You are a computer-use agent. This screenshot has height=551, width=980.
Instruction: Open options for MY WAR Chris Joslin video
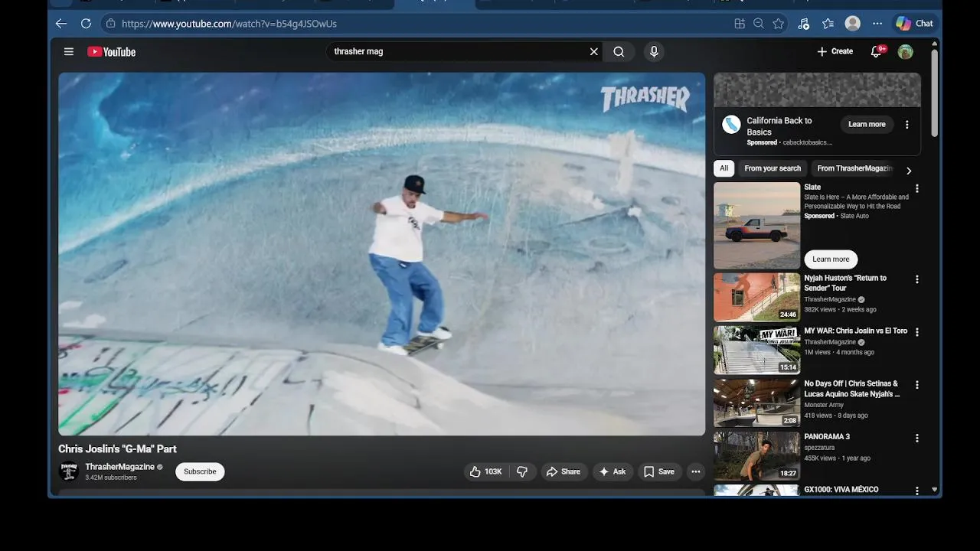click(916, 332)
